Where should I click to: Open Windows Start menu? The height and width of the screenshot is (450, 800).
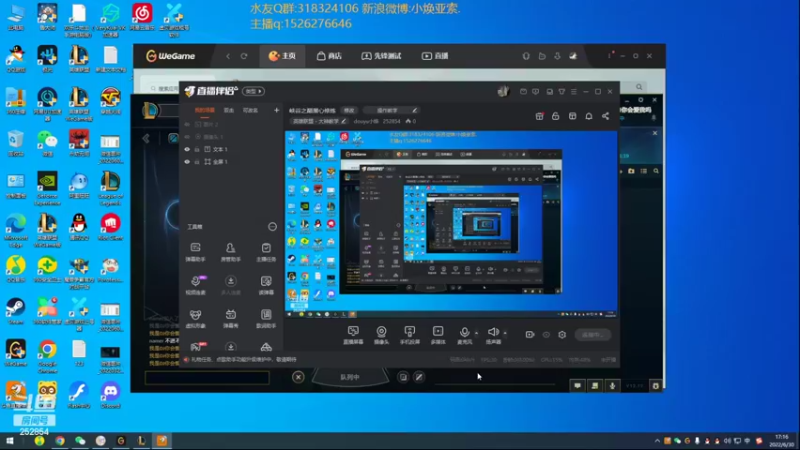pyautogui.click(x=10, y=441)
